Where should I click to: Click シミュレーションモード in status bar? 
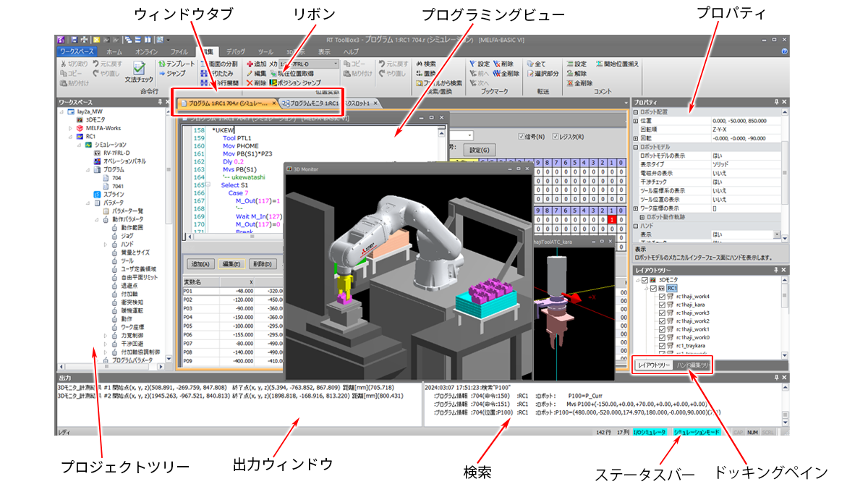pos(697,431)
